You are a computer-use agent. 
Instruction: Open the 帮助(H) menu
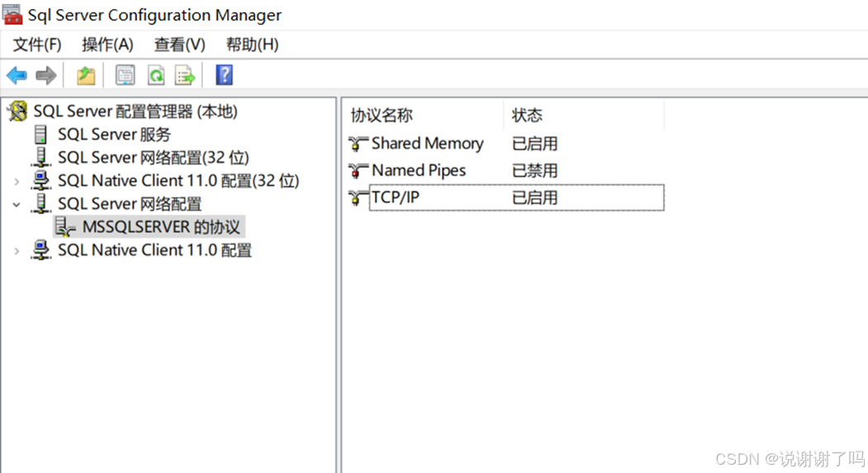(x=252, y=45)
